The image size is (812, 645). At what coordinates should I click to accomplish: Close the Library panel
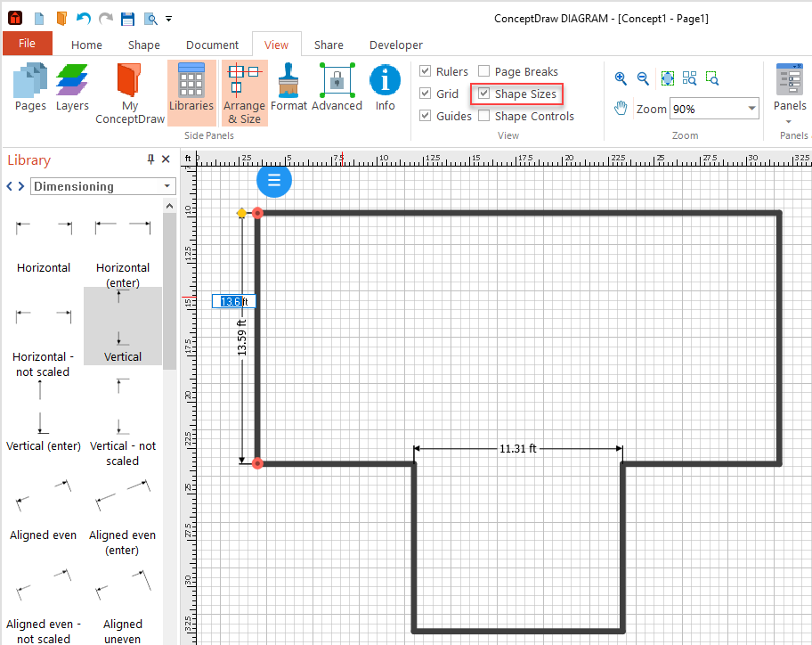(x=166, y=159)
